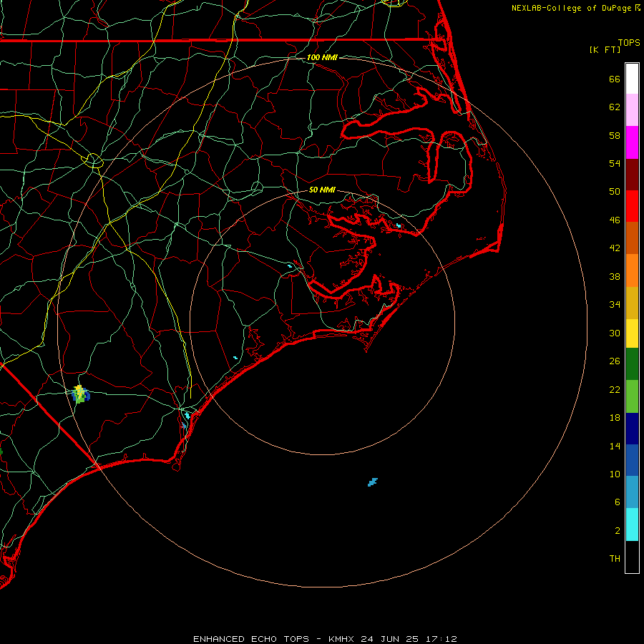Viewport: 644px width, 644px height.
Task: Click the medium blue 10 kft legend swatch
Action: 632,460
